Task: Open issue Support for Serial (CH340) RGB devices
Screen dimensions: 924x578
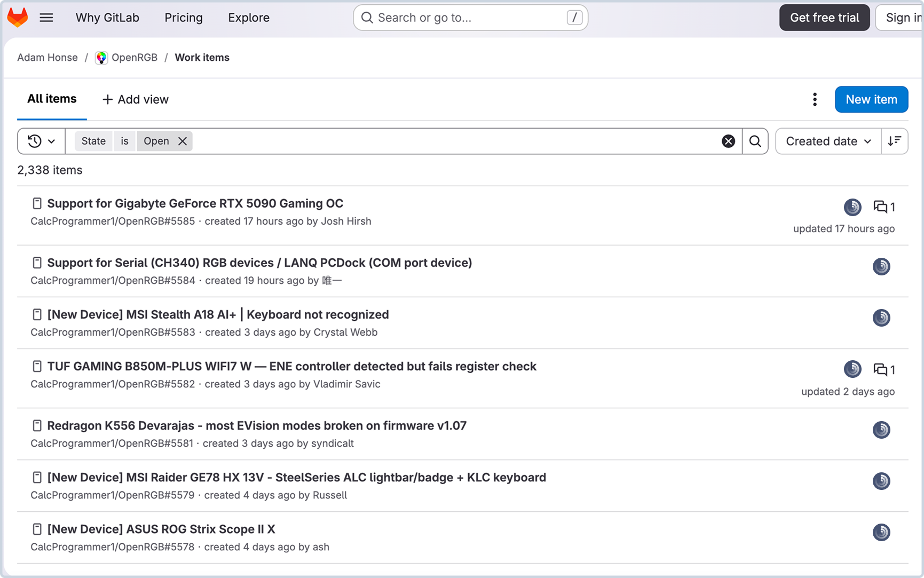Action: [259, 263]
